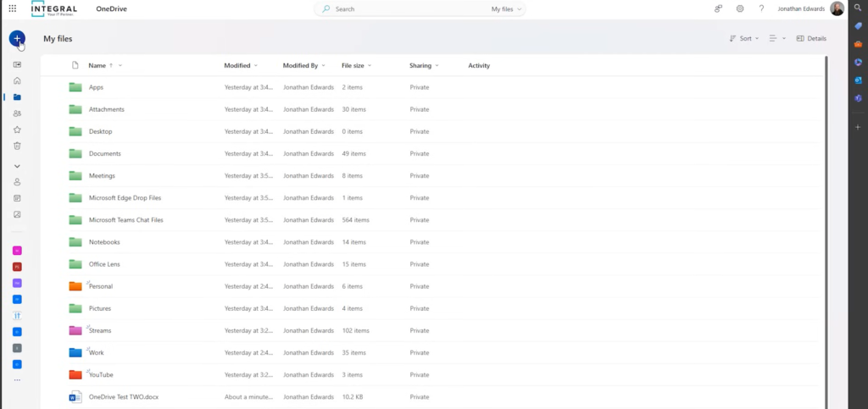Open the Outlook icon in Edge sidebar

[858, 80]
